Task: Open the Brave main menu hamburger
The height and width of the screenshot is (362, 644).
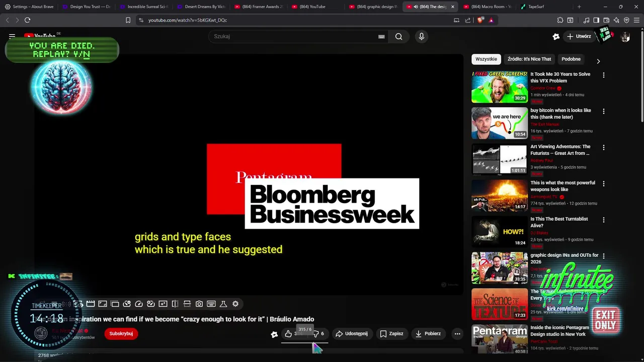Action: pos(636,20)
